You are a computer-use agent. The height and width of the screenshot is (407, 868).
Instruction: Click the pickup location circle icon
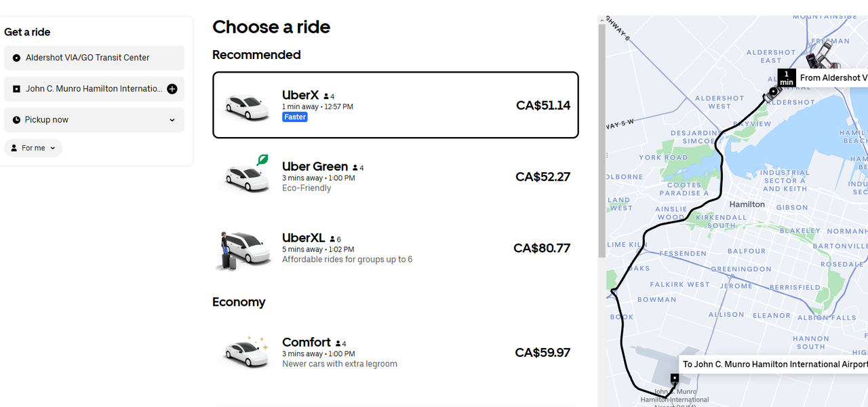[16, 58]
